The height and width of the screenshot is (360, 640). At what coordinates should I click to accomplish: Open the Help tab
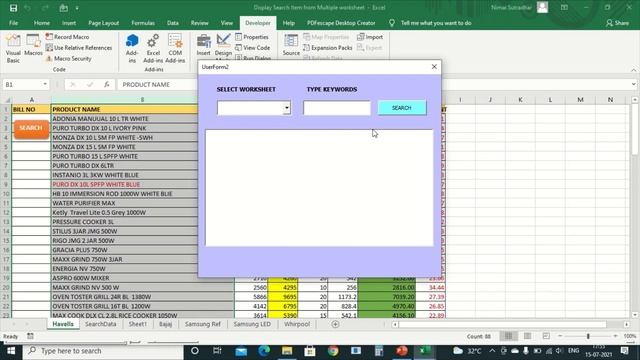point(289,23)
